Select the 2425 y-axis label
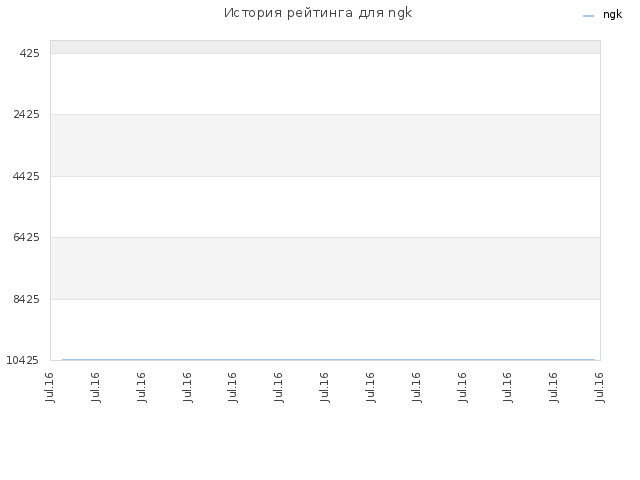Screen dimensions: 640x480 click(x=26, y=114)
